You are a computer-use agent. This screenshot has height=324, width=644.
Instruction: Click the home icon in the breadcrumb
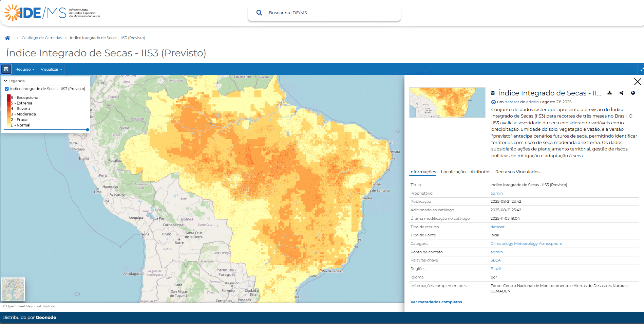(7, 38)
